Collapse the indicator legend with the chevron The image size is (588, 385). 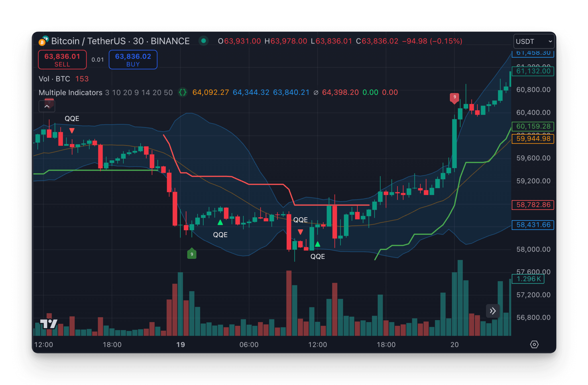[47, 106]
